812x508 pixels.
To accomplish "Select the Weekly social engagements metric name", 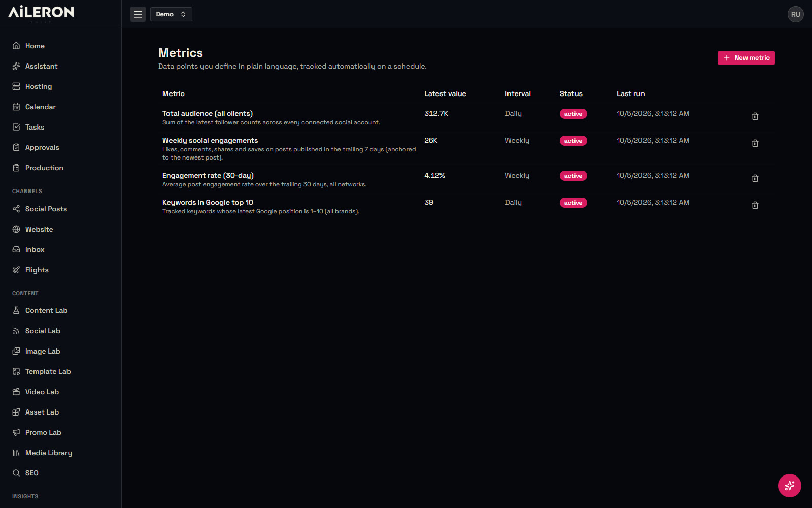I will (x=210, y=140).
